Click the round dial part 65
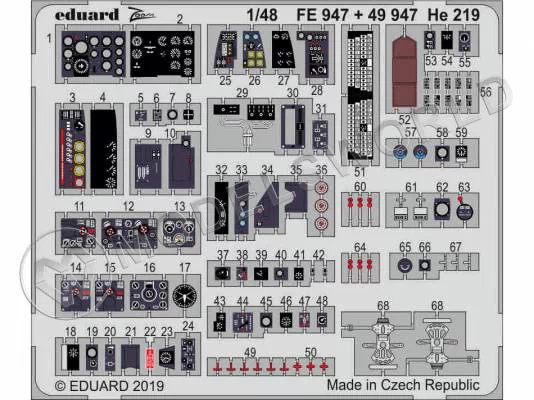This screenshot has width=534, height=400. 405,266
